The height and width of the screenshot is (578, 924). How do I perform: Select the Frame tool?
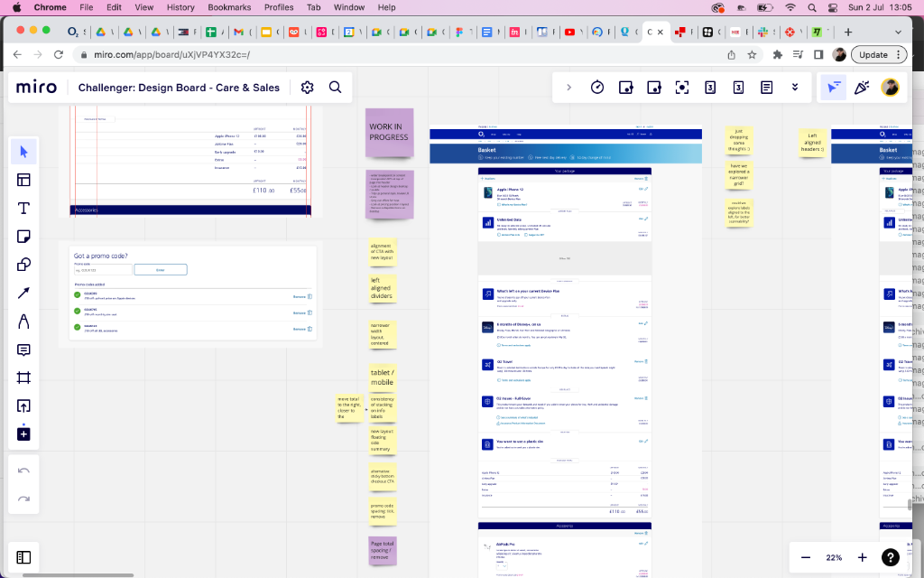(23, 378)
